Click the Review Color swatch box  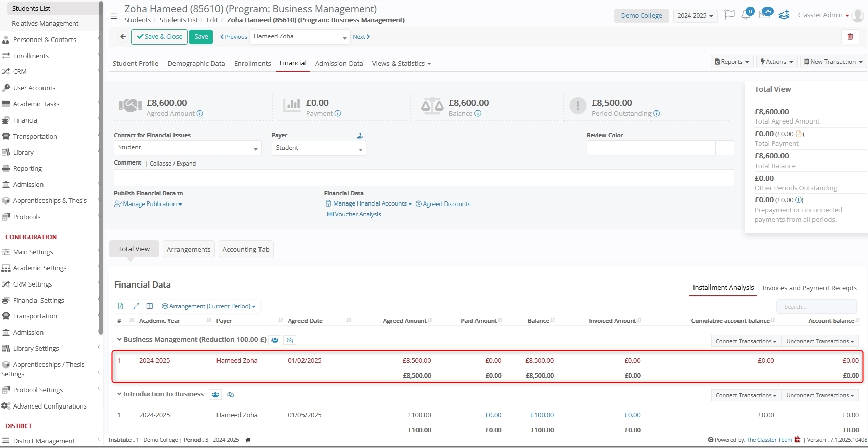click(x=725, y=148)
